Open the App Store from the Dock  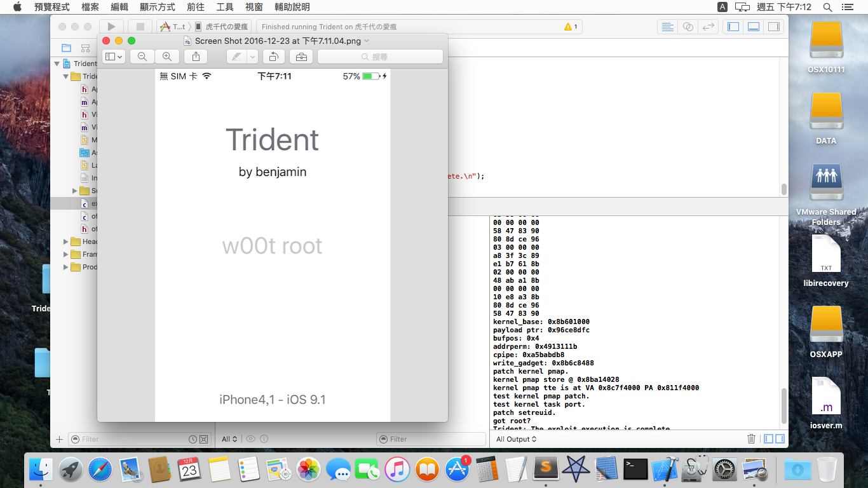pos(458,470)
